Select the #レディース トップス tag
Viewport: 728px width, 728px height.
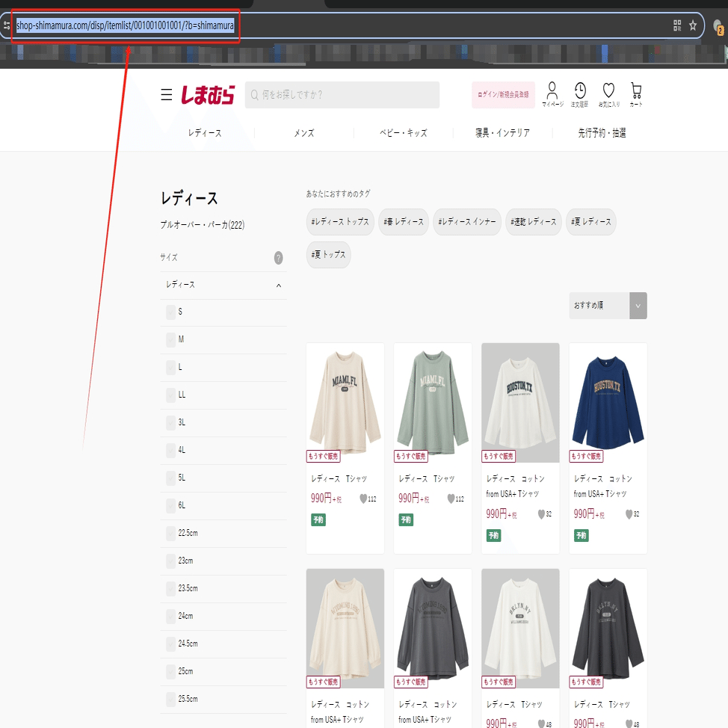(340, 222)
